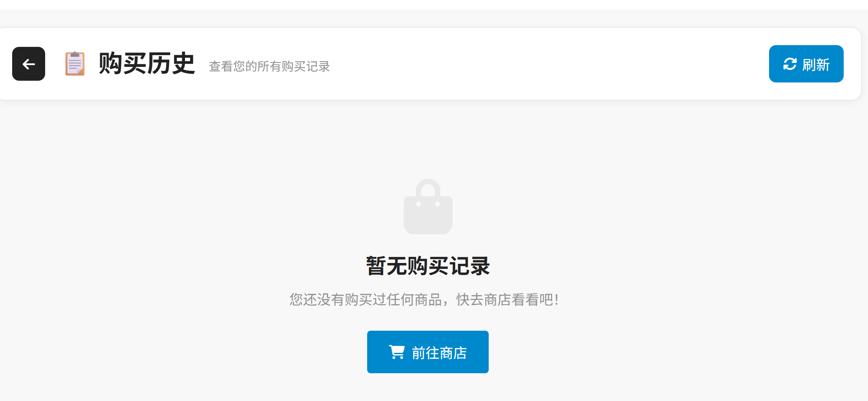Viewport: 868px width, 401px height.
Task: Click the circular arrows refresh icon
Action: pos(790,64)
